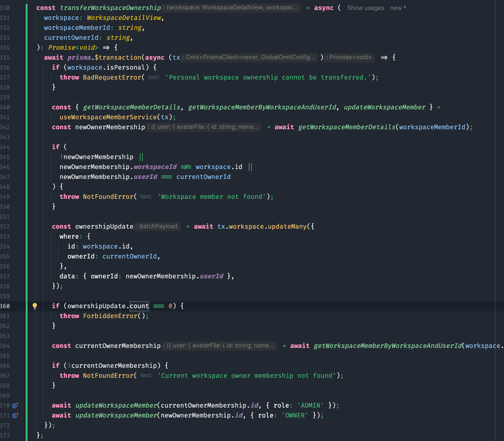Click the ': Promise<void>' inlay hint on line 335
504x441 pixels.
[x=349, y=57]
